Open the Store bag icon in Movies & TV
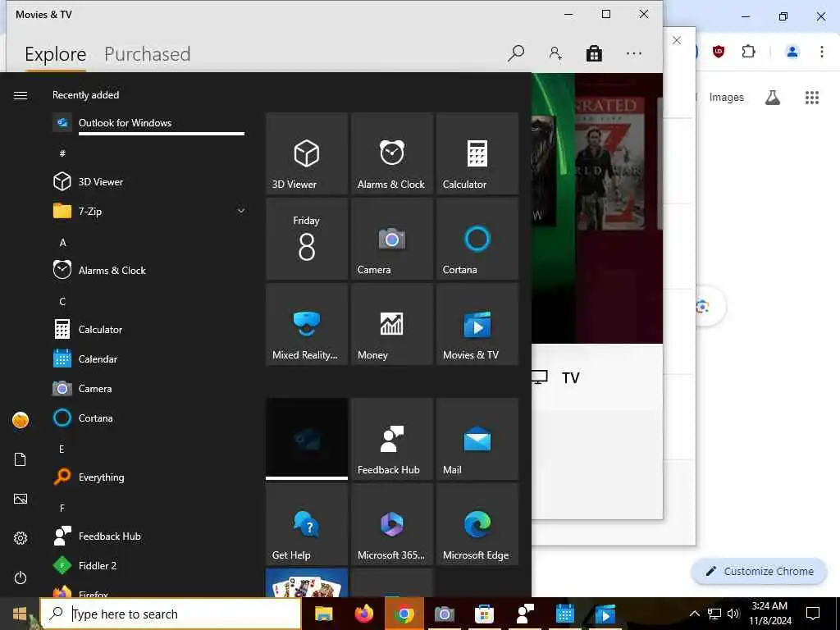The width and height of the screenshot is (840, 630). coord(594,53)
